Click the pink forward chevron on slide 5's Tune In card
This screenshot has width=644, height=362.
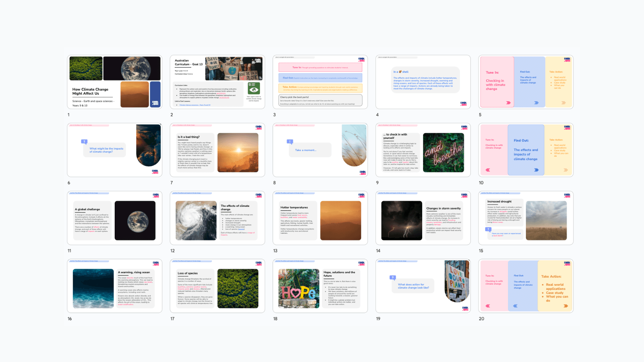pyautogui.click(x=508, y=103)
